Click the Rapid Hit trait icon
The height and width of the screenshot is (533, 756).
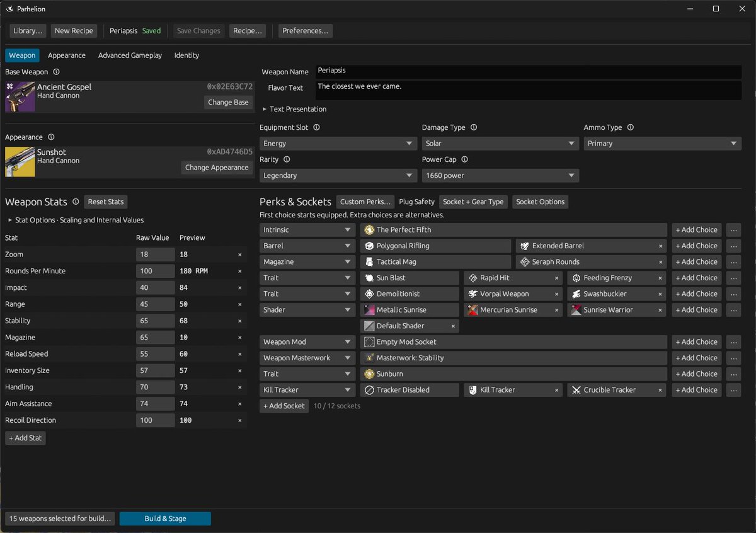tap(473, 278)
